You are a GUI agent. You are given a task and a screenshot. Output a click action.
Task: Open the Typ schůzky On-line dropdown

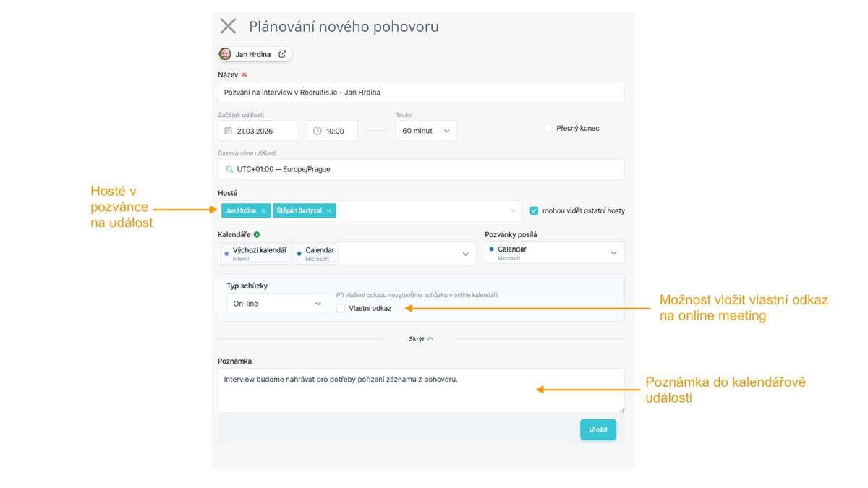(277, 304)
